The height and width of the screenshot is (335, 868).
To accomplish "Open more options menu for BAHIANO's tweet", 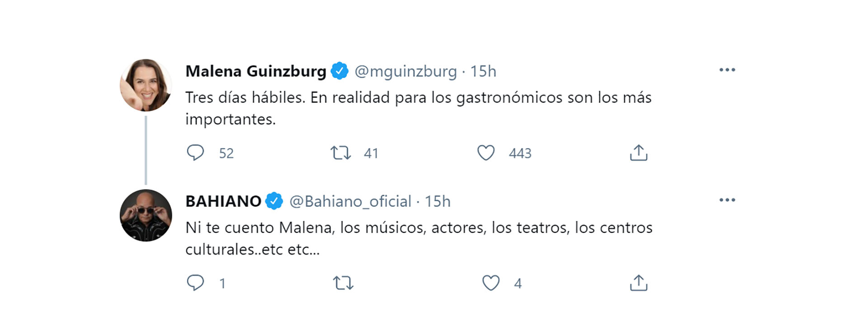I will coord(727,200).
